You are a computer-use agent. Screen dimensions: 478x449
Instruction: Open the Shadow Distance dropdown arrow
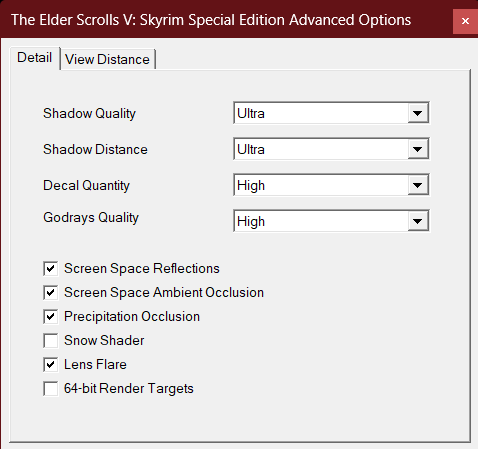418,149
